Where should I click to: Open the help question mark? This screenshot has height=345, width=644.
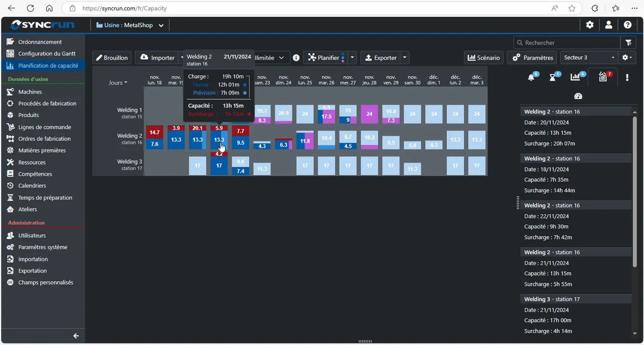(x=628, y=25)
